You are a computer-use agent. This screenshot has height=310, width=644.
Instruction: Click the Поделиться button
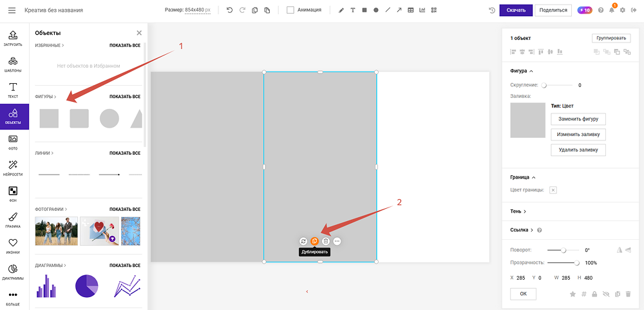pos(553,10)
